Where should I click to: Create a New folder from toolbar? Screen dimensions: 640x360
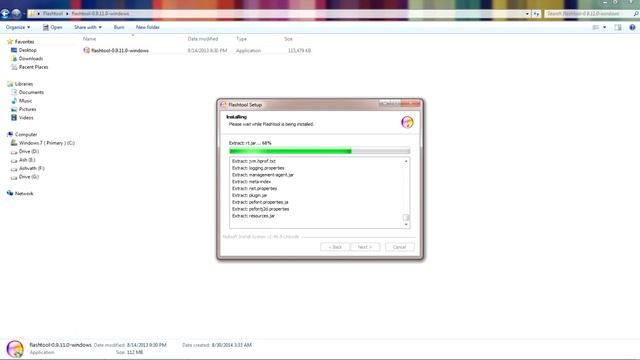tap(148, 27)
